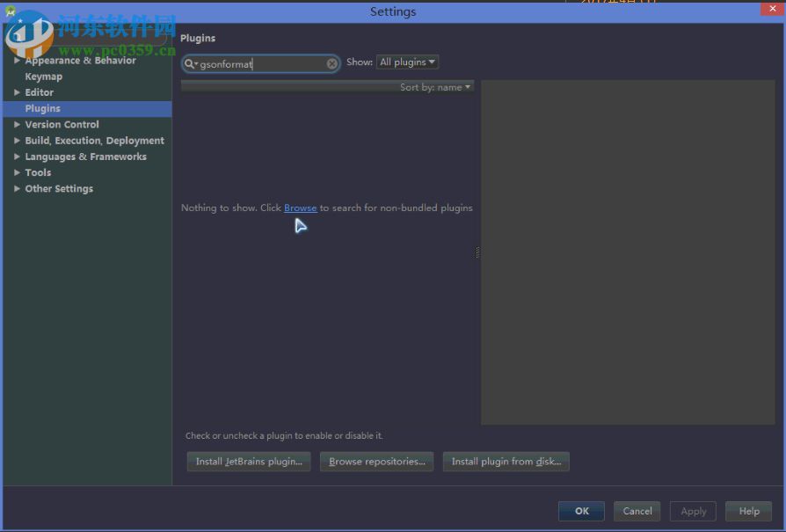Open the Browse link for non-bundled plugins
Image resolution: width=786 pixels, height=532 pixels.
coord(300,208)
